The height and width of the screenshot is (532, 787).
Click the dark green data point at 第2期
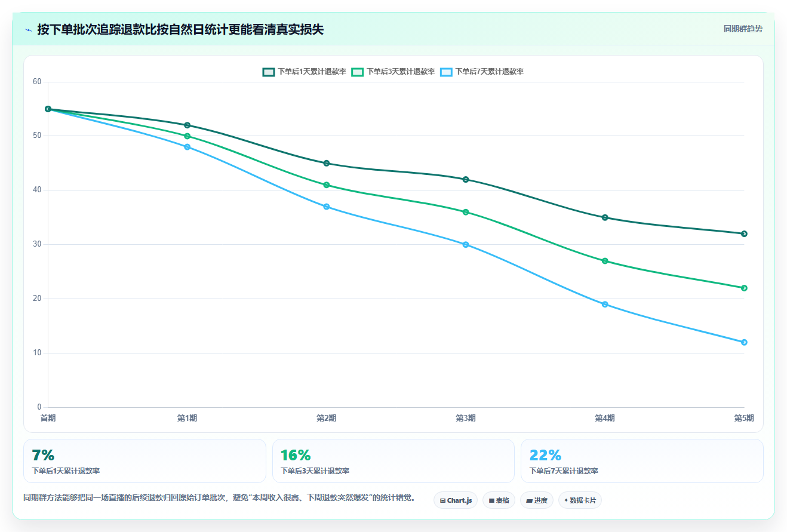coord(327,163)
